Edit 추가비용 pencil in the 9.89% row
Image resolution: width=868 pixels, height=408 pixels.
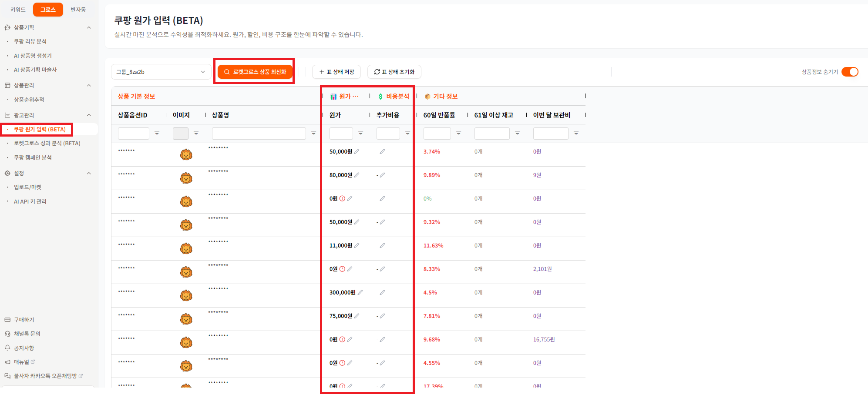point(382,175)
